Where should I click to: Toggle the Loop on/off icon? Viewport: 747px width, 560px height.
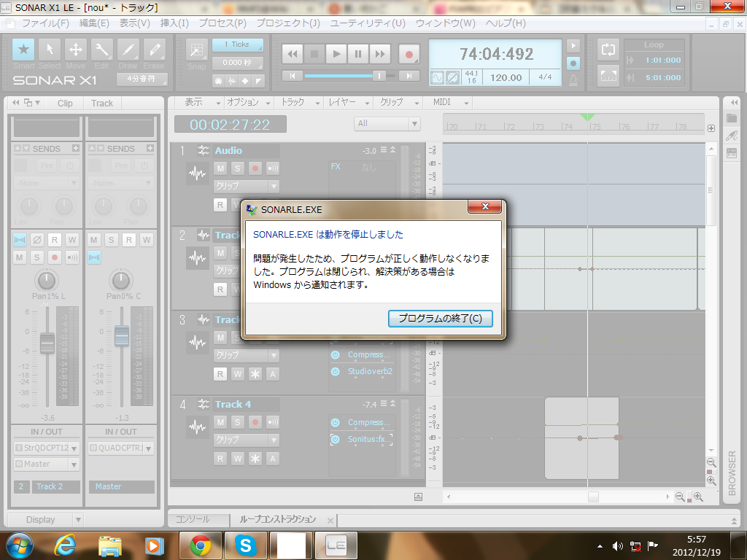[608, 50]
